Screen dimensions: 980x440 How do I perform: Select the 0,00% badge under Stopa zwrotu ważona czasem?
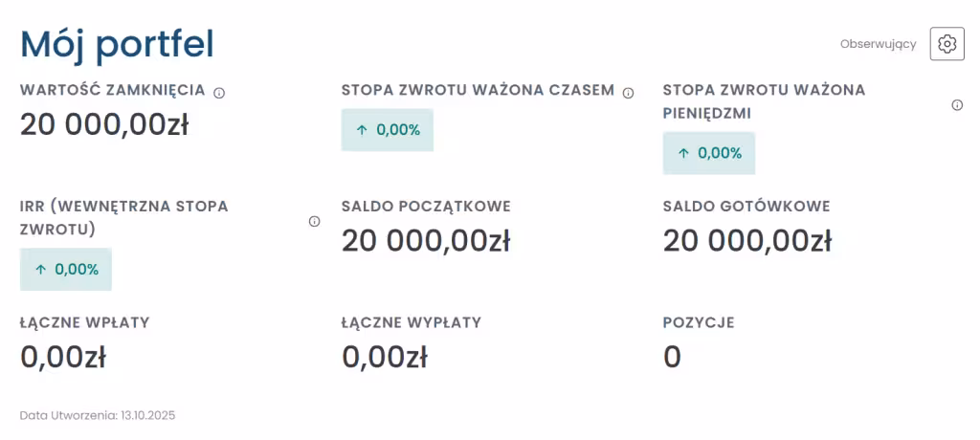pos(388,130)
